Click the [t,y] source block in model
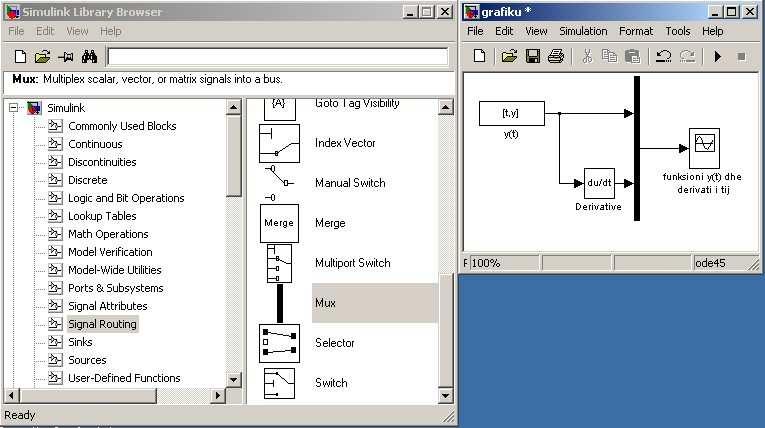The height and width of the screenshot is (428, 765). pos(512,113)
